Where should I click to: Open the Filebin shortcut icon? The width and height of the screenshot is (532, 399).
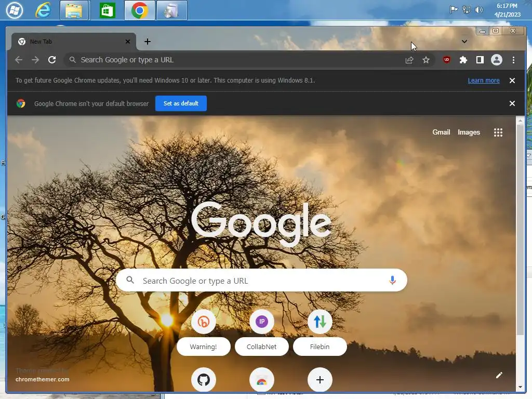[320, 321]
